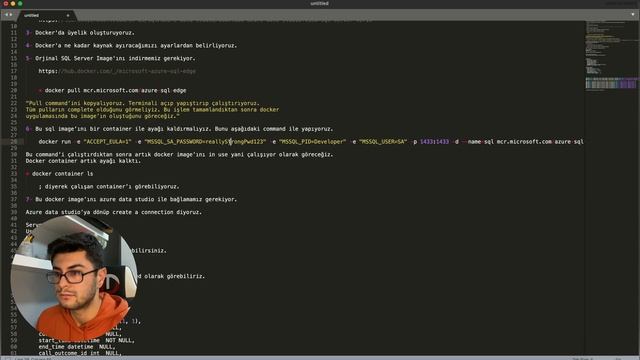Image resolution: width=640 pixels, height=360 pixels.
Task: Click the "end_time datetime NULL," line
Action: point(77,347)
